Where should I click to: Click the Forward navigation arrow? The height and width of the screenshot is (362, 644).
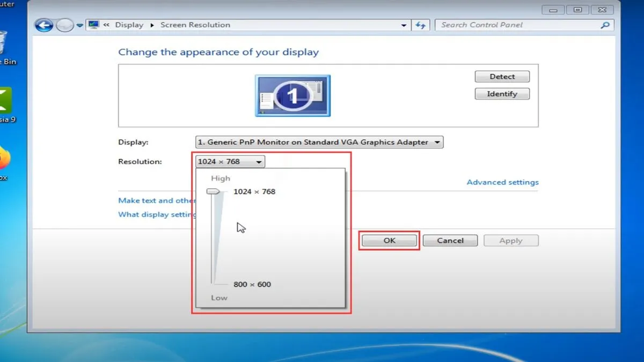(x=64, y=25)
